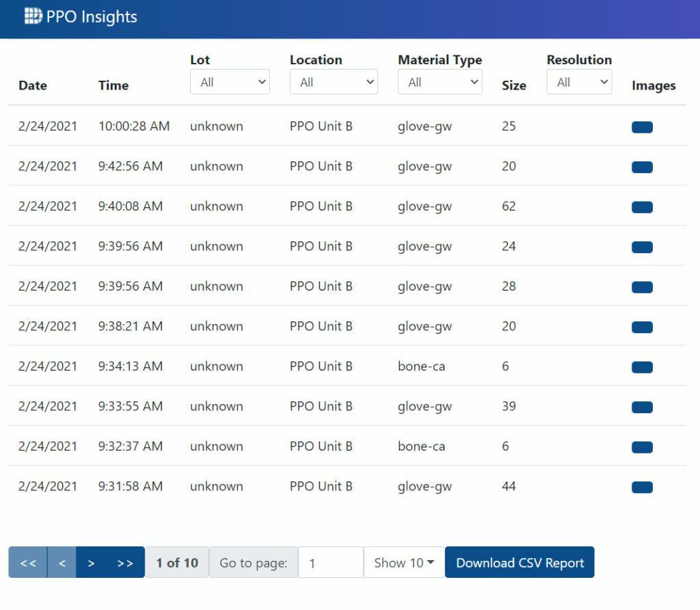Click unknown lot in the 9:42:56 AM row

coord(217,166)
